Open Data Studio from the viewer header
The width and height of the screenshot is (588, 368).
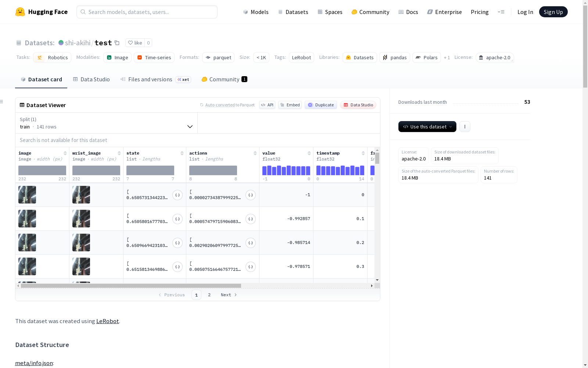358,105
